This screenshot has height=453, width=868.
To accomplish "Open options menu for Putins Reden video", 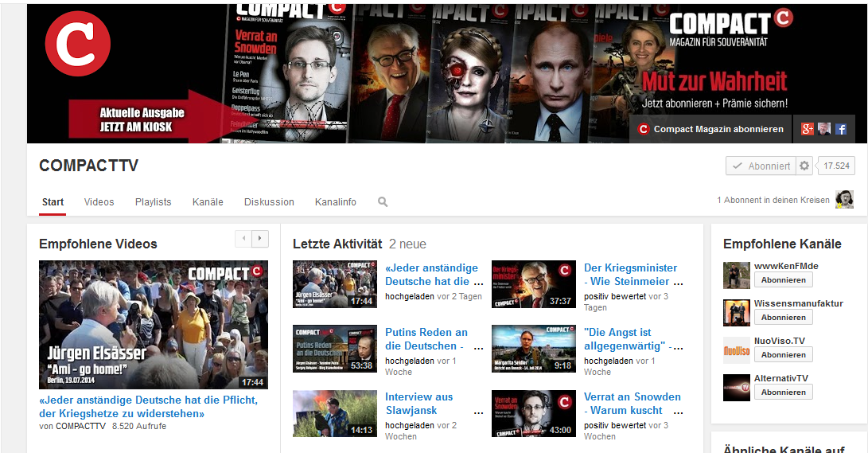I will click(479, 347).
